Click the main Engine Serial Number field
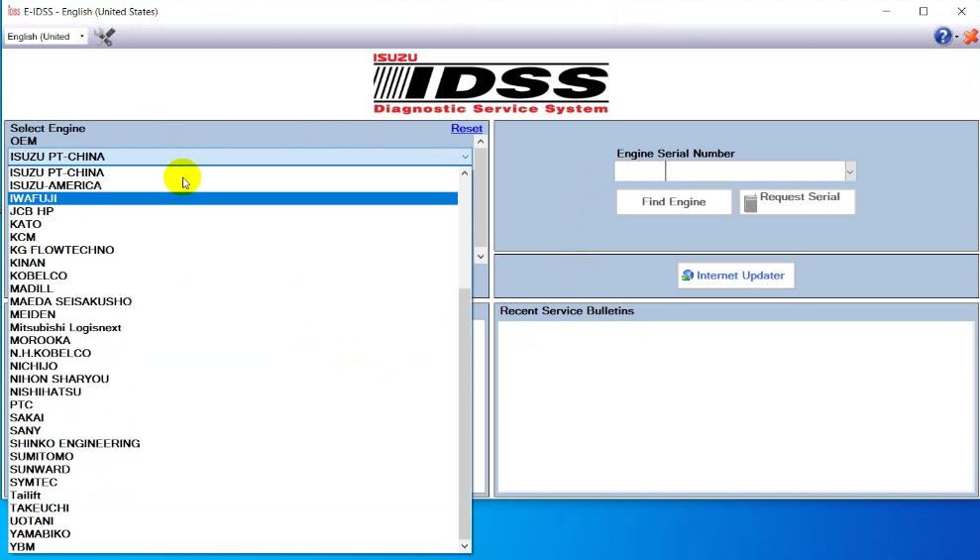This screenshot has height=560, width=980. [755, 171]
